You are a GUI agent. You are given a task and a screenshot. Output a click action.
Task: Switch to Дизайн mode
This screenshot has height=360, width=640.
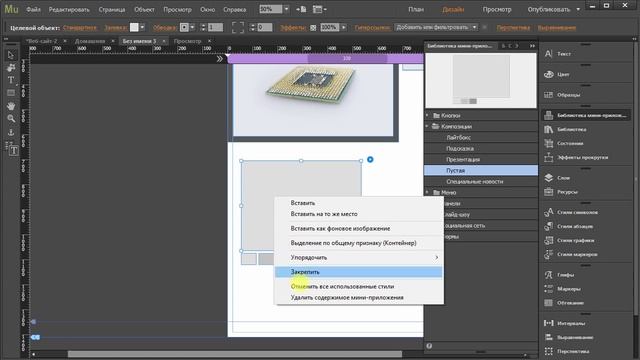453,9
